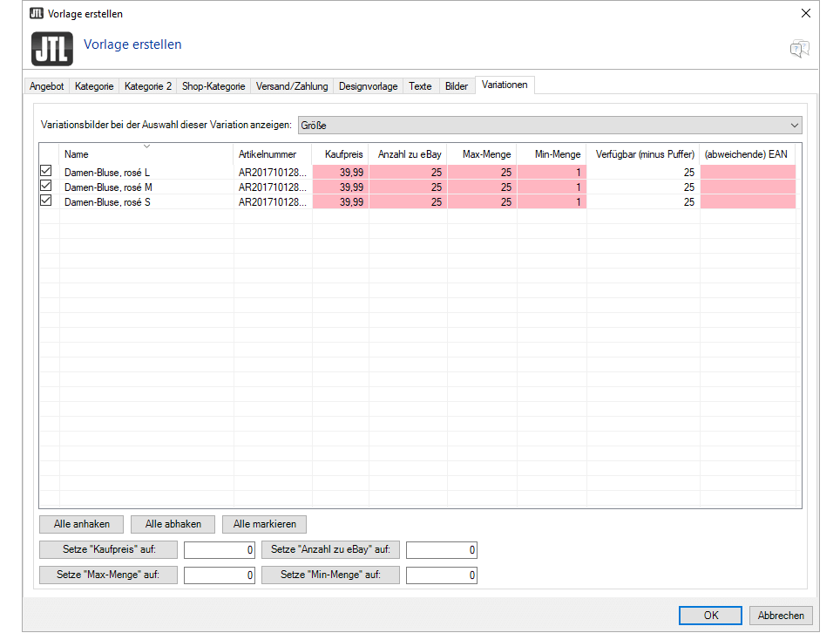Select Kaufpreis cell for rosé L row
Screen dimensions: 840x633
[340, 173]
